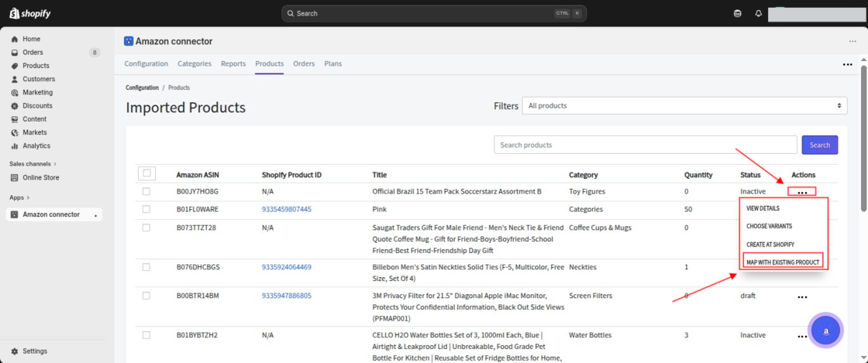Click the Shopify logo
This screenshot has height=363, width=868.
(x=30, y=13)
